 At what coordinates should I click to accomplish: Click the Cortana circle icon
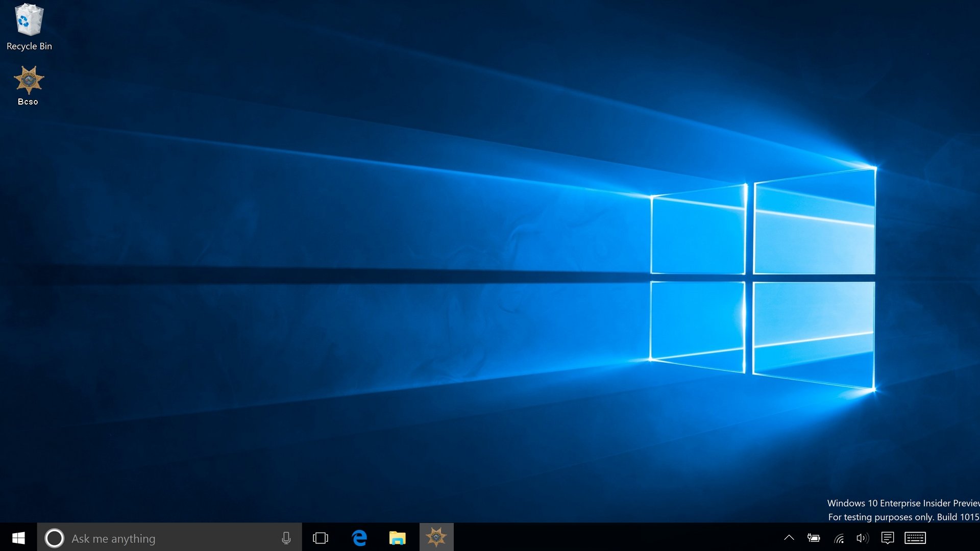click(x=54, y=538)
